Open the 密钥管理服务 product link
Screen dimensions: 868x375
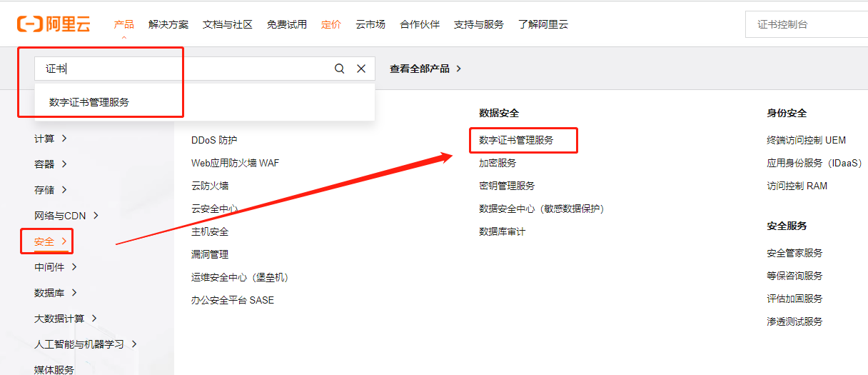(507, 186)
